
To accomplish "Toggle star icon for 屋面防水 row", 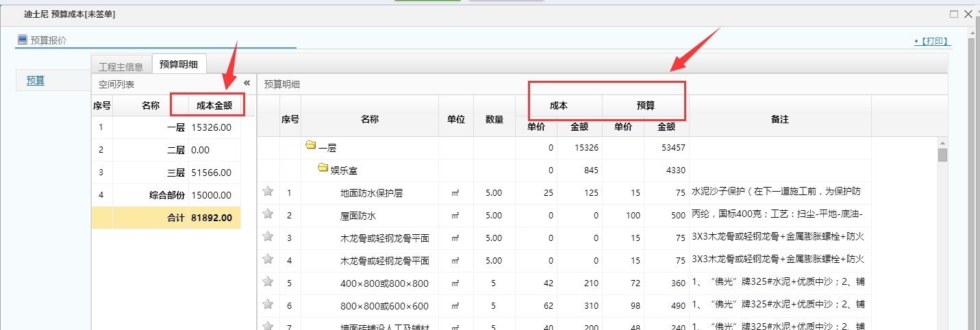I will pyautogui.click(x=268, y=214).
